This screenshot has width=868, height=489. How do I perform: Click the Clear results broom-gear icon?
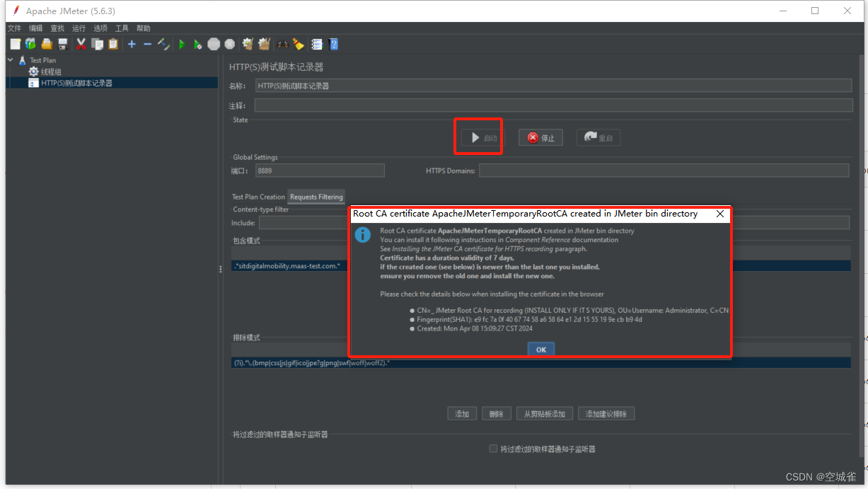248,44
